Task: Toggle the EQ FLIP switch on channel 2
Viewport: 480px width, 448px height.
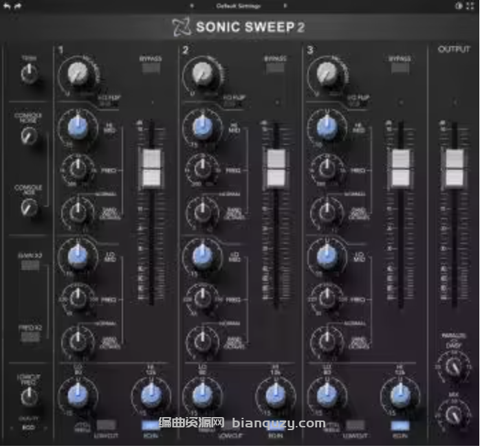Action: click(x=233, y=104)
